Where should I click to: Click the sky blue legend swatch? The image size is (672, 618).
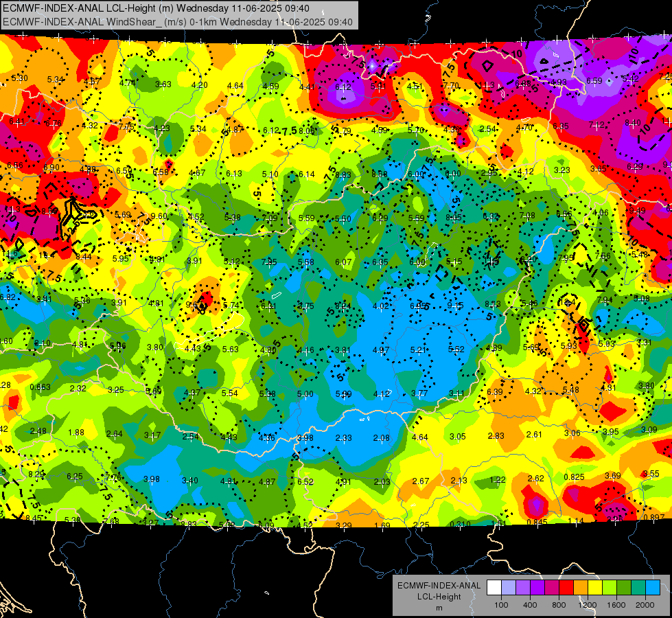(652, 588)
